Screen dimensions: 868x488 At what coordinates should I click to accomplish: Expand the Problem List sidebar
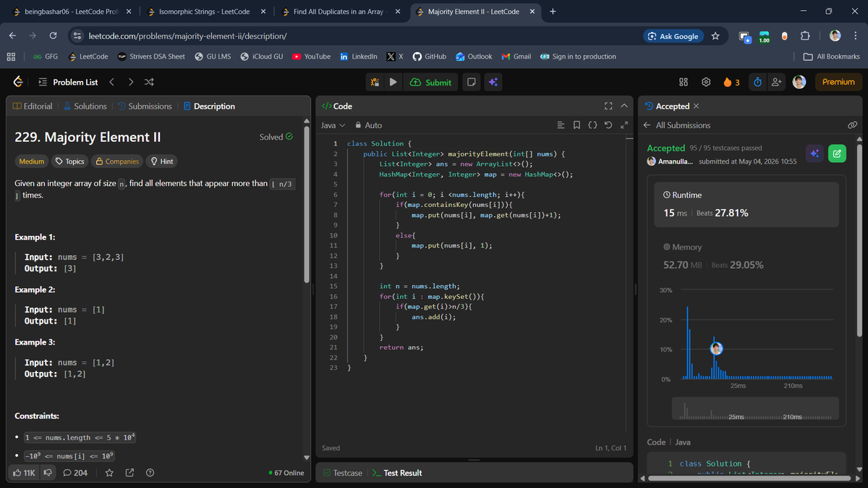[x=68, y=82]
